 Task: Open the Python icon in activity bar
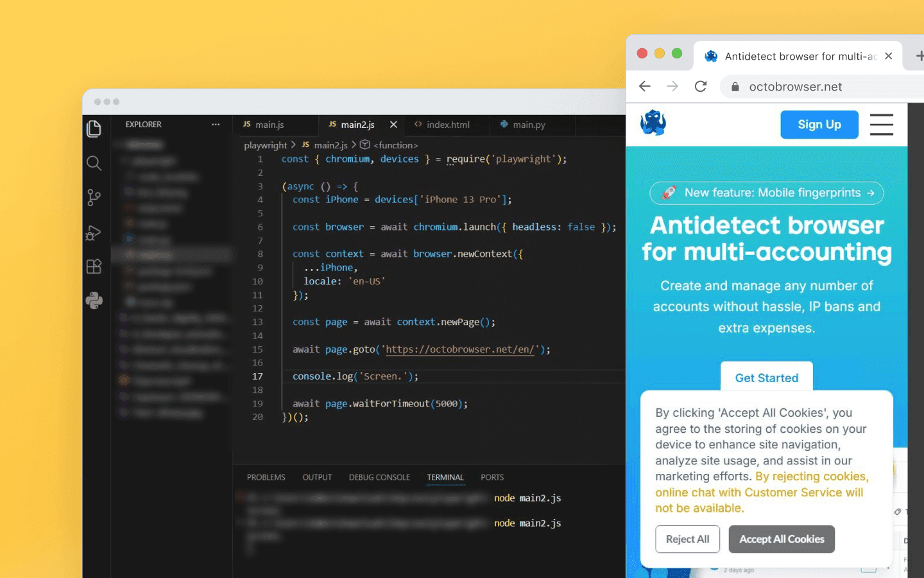(94, 301)
